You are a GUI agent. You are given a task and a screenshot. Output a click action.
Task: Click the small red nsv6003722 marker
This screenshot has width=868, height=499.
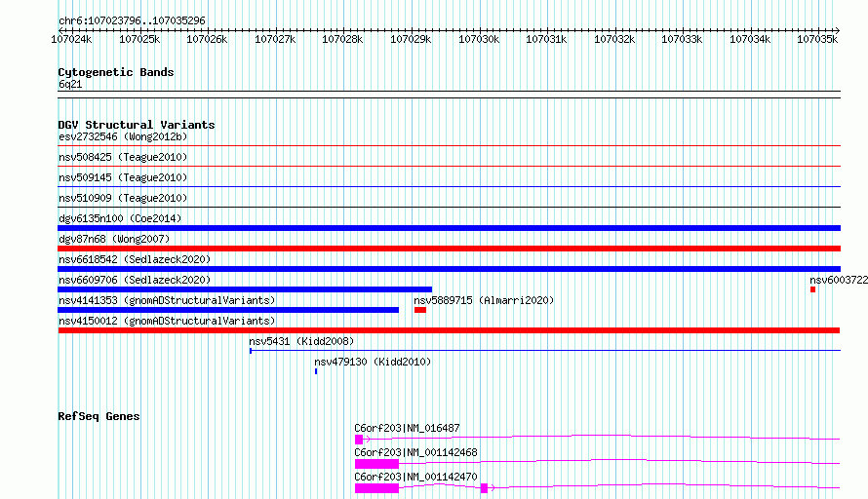(x=812, y=289)
